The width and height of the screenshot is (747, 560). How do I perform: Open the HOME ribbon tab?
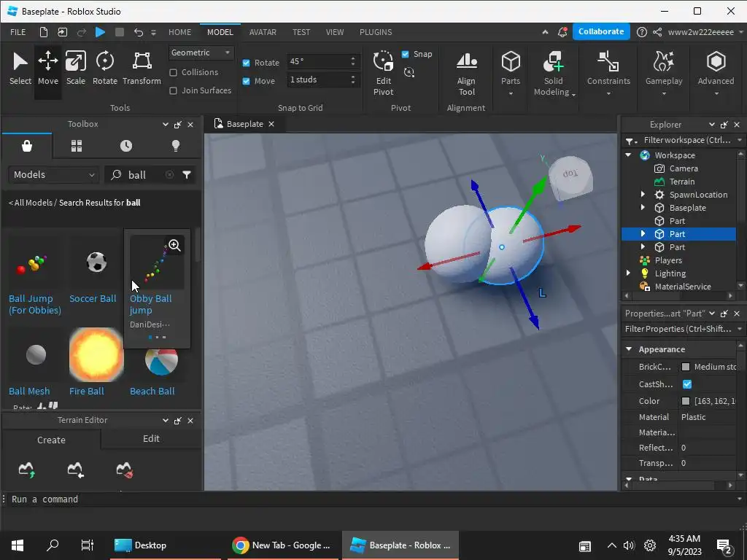tap(179, 32)
